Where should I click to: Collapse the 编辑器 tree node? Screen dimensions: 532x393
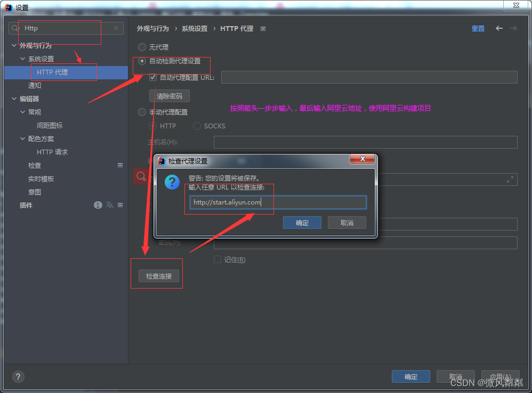[x=14, y=99]
